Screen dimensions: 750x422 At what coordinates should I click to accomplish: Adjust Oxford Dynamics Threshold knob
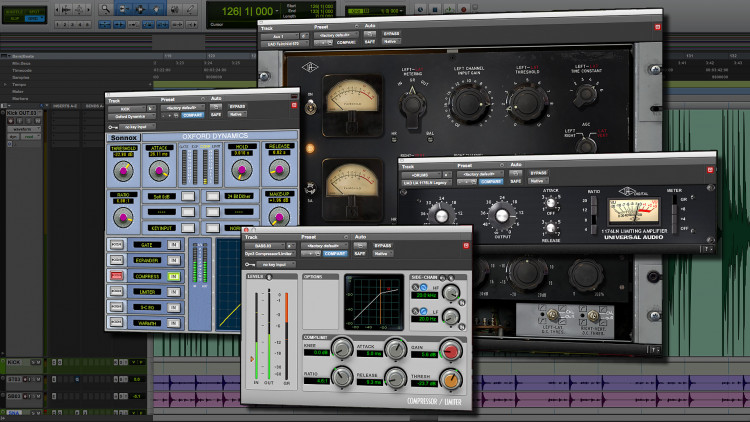click(123, 170)
